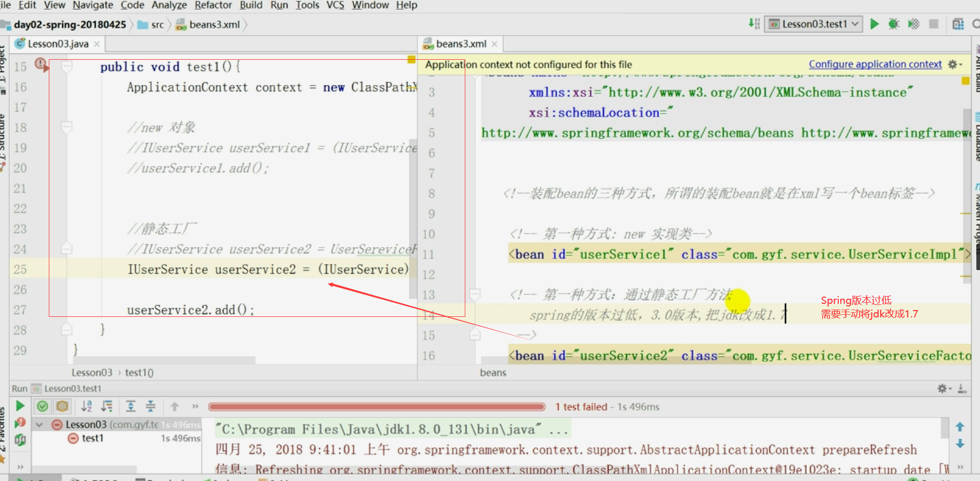Collapse the Lesson03 test tree node
Image resolution: width=980 pixels, height=481 pixels.
pos(39,425)
